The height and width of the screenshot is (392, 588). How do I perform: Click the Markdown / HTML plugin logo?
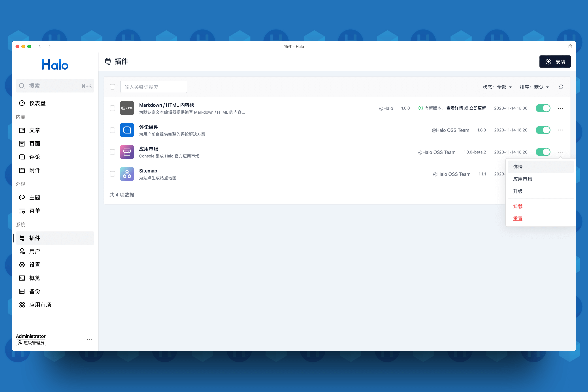127,108
